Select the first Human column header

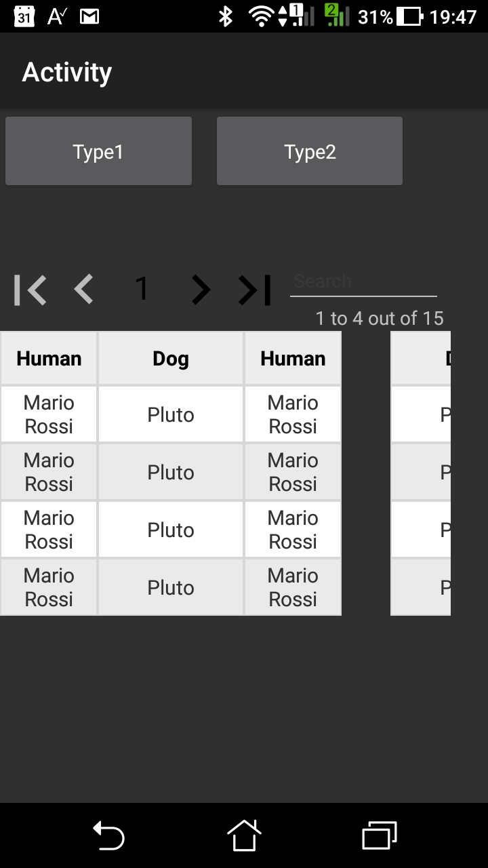pyautogui.click(x=49, y=359)
